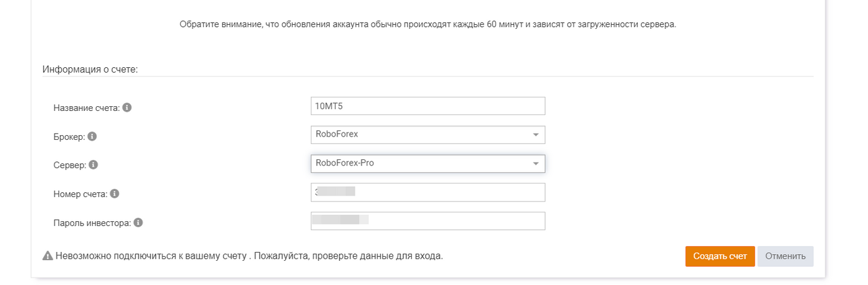Viewport: 868px width, 285px height.
Task: Click the Номер счета label text
Action: 80,194
